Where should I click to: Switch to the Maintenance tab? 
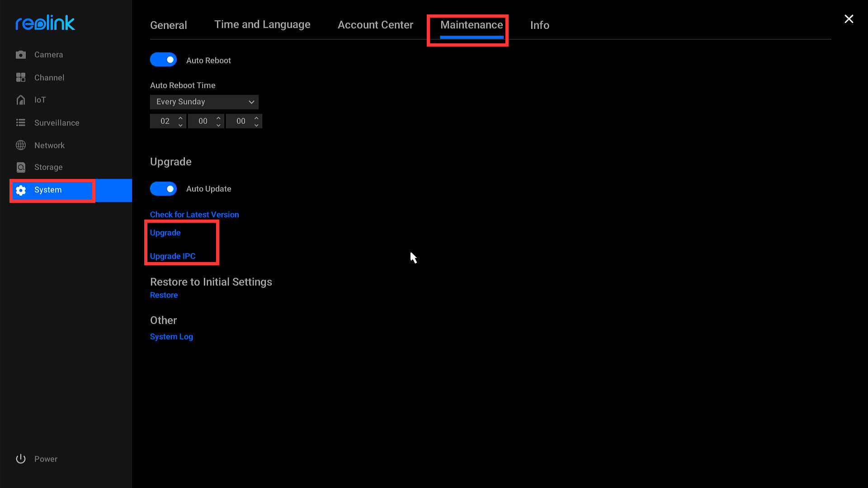pyautogui.click(x=472, y=25)
